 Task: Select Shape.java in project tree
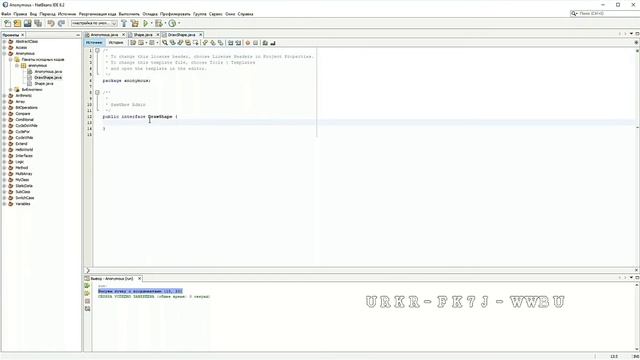(x=44, y=84)
